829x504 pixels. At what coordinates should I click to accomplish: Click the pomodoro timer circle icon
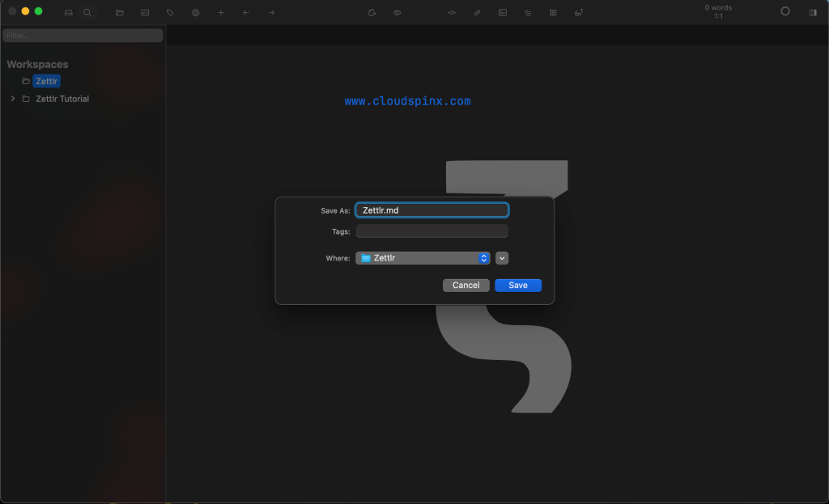click(x=785, y=11)
